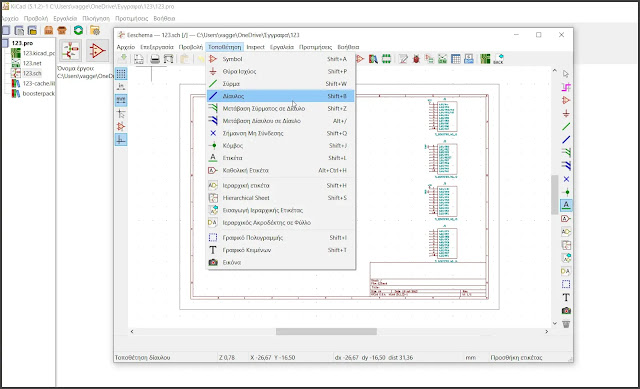This screenshot has height=389, width=640.
Task: Launch Eeschema from KiCad manager launcher button
Action: click(x=71, y=51)
